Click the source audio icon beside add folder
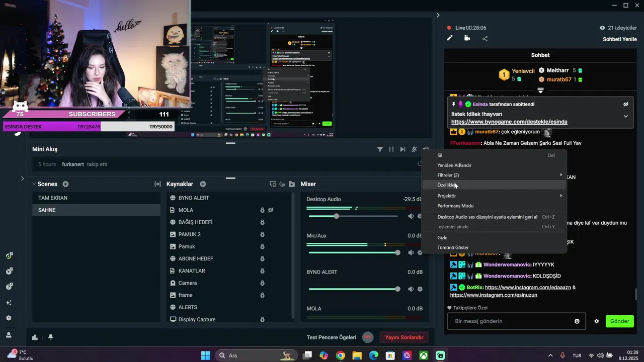Viewport: 644px width, 362px height. coord(282,184)
